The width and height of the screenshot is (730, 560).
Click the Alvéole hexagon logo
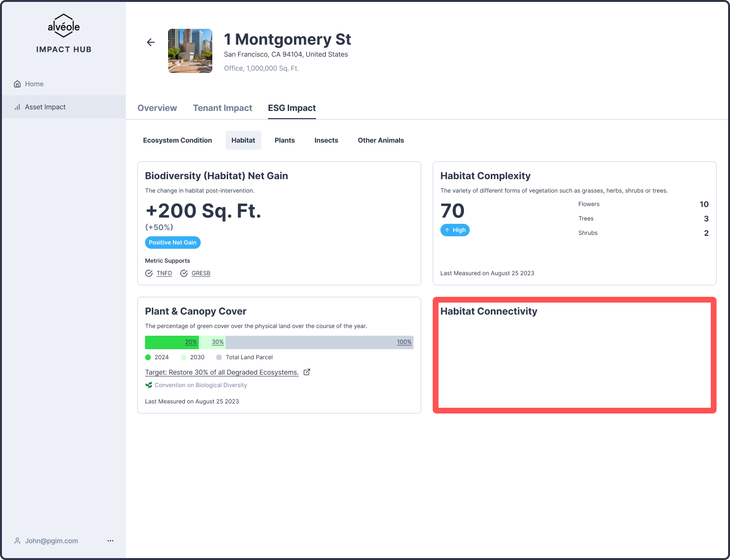point(64,26)
